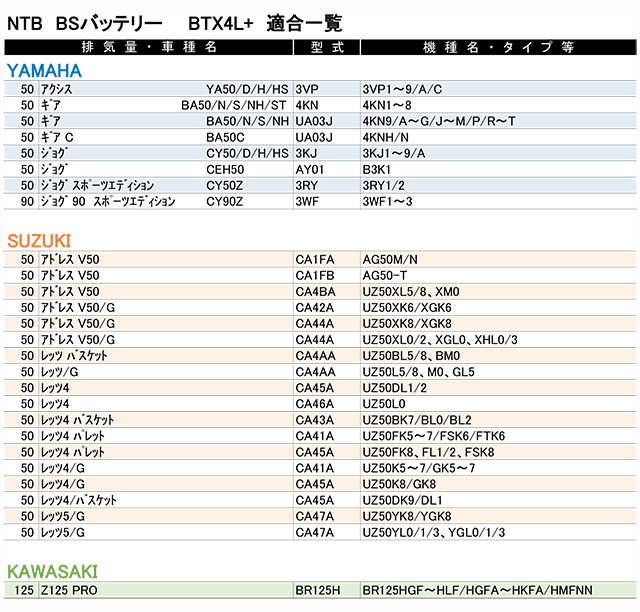
Task: Select the 排気量・車種名 column header
Action: pyautogui.click(x=149, y=47)
